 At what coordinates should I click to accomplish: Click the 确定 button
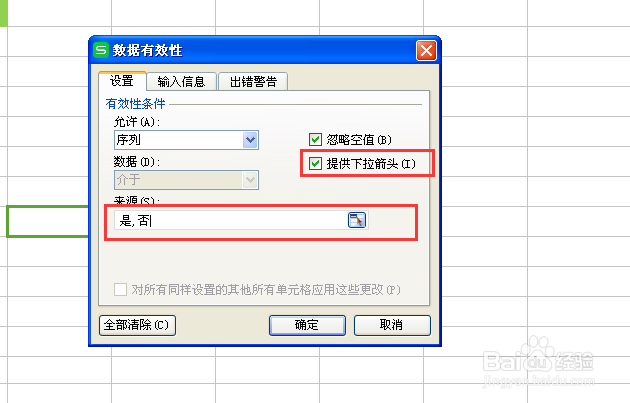point(307,325)
